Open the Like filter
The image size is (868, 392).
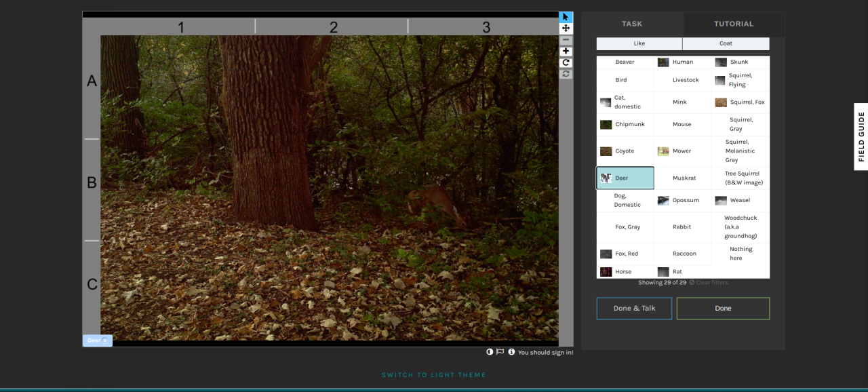point(639,43)
